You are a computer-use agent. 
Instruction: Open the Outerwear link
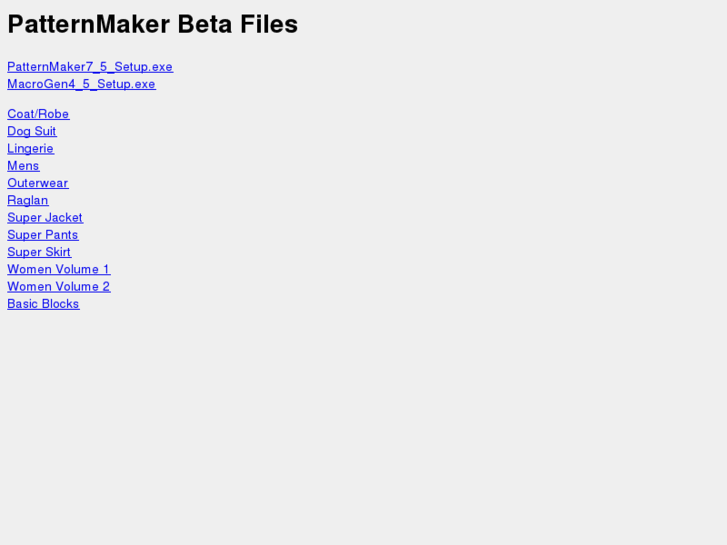pos(38,183)
